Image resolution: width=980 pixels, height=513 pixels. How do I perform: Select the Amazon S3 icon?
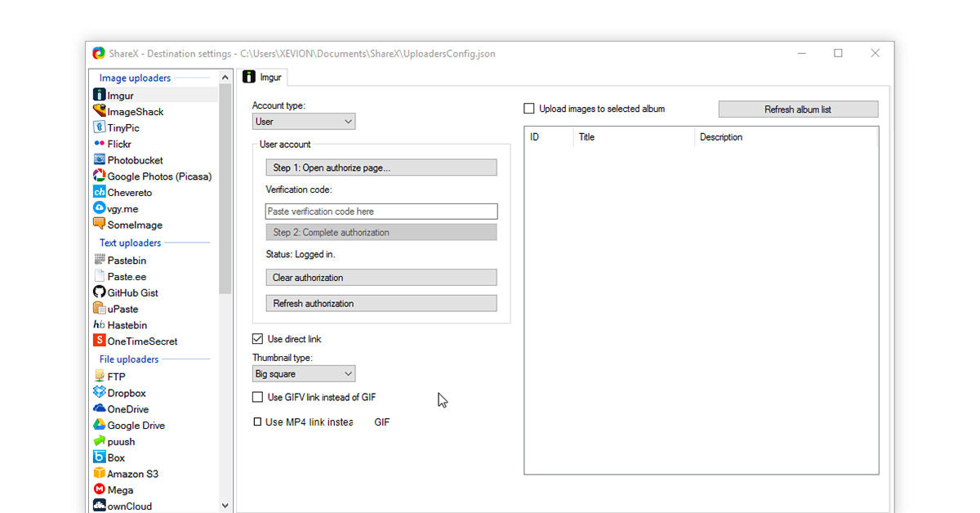pos(100,474)
